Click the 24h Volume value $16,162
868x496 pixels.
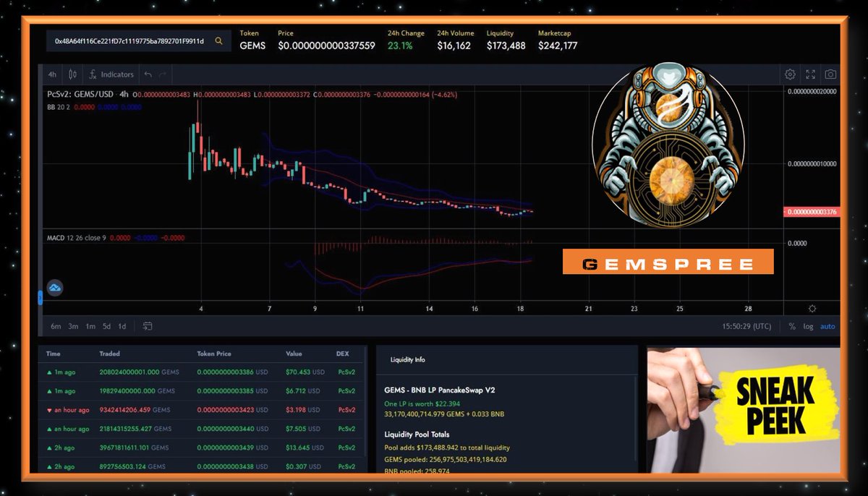(x=454, y=46)
